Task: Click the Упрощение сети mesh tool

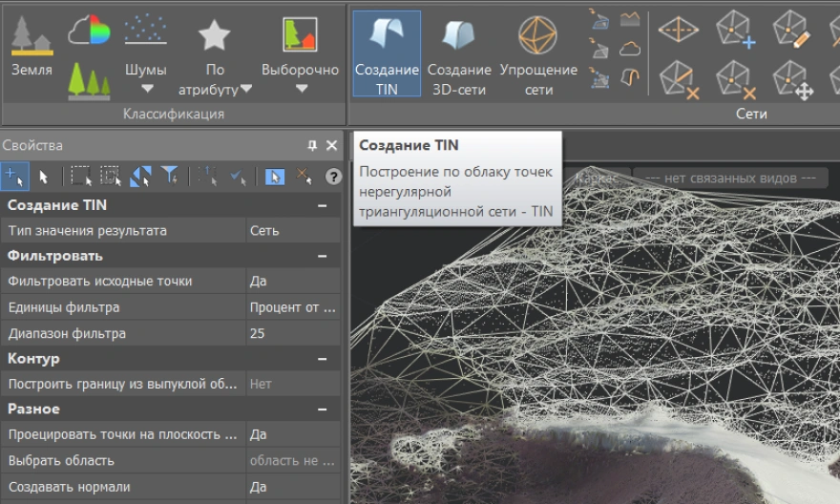Action: 537,53
